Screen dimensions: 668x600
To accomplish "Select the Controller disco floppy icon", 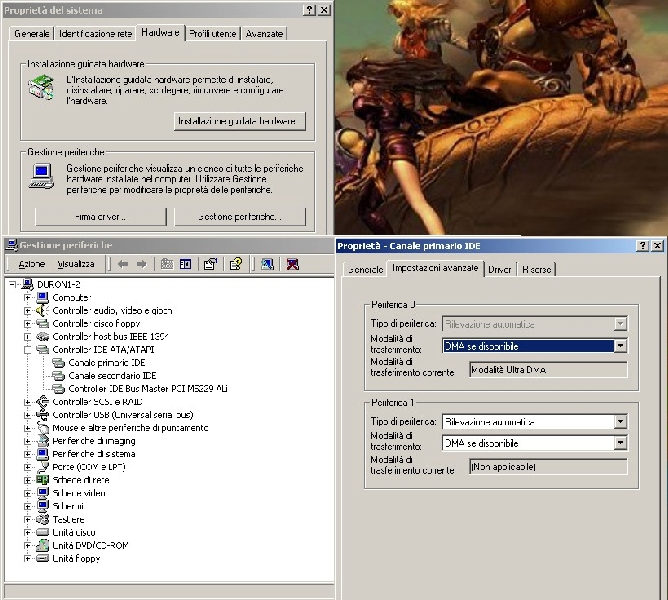I will point(43,323).
